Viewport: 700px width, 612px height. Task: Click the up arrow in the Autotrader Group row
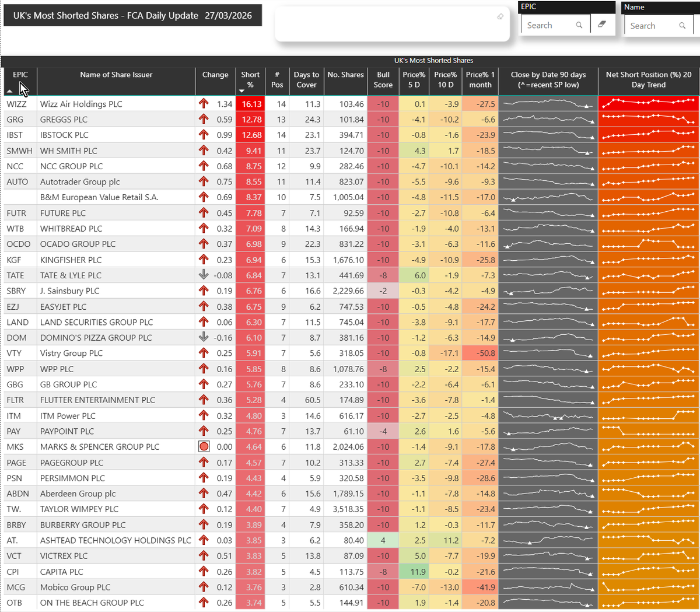[204, 181]
